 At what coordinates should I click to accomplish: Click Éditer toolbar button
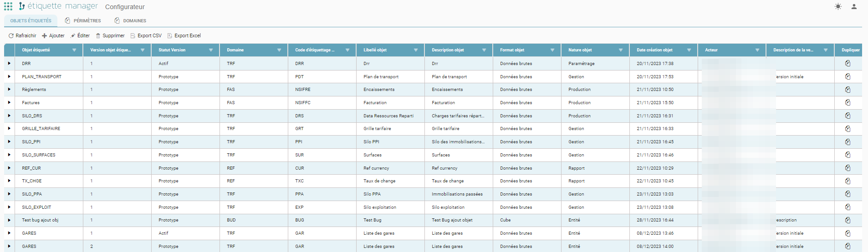click(x=80, y=35)
